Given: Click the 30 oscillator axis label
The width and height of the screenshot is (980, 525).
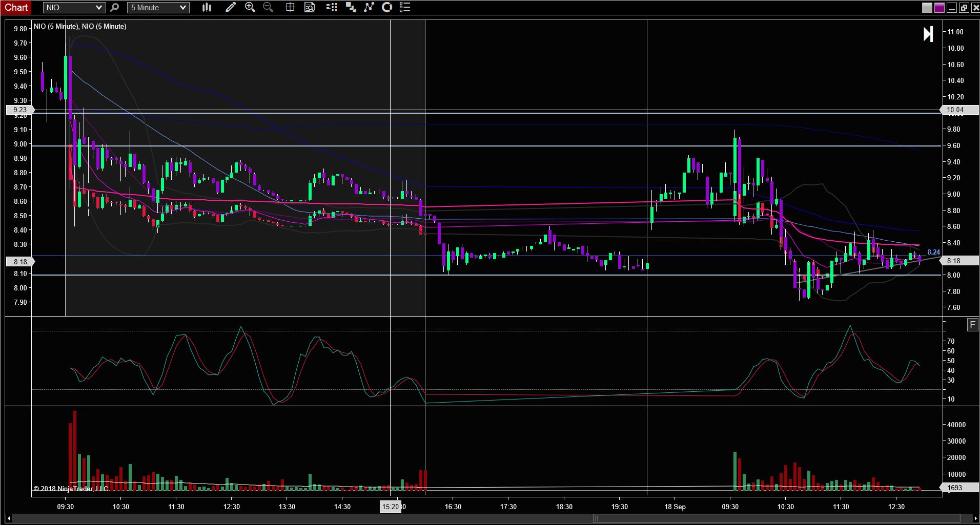Looking at the screenshot, I should [951, 380].
